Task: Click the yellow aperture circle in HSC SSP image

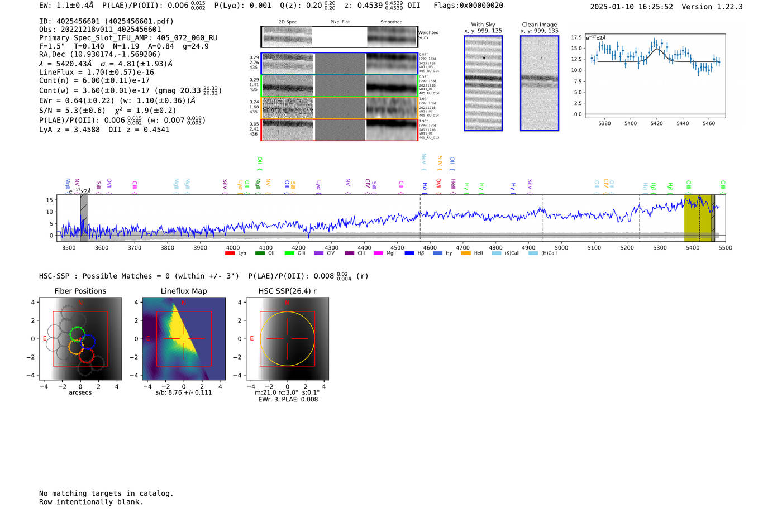Action: [x=260, y=339]
